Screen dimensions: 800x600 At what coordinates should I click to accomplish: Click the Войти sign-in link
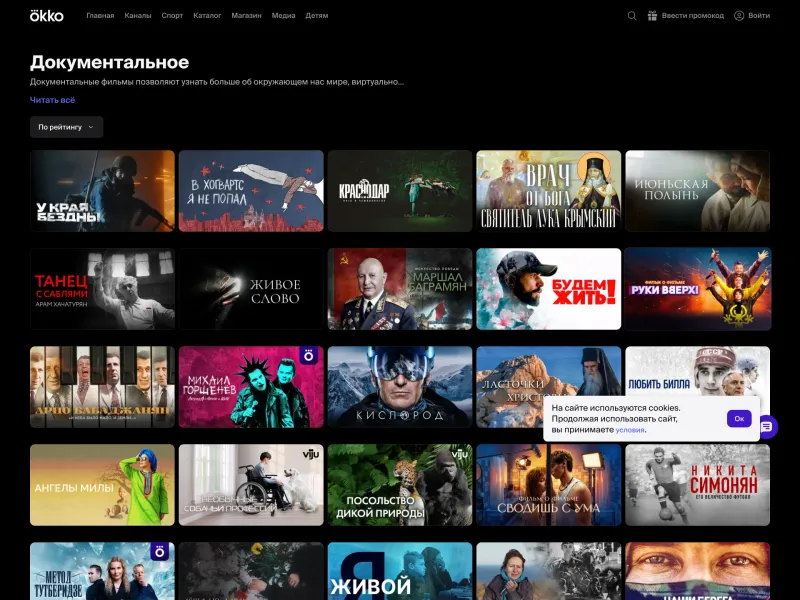click(x=759, y=16)
